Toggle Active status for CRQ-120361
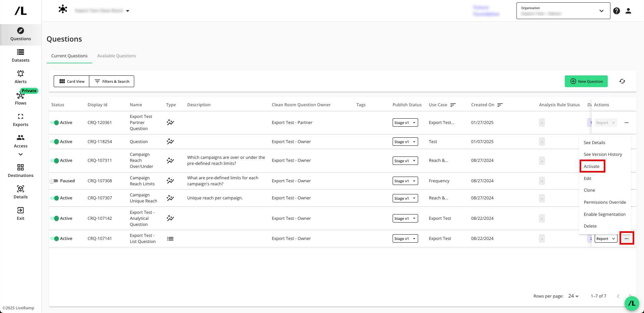The height and width of the screenshot is (313, 644). point(55,123)
